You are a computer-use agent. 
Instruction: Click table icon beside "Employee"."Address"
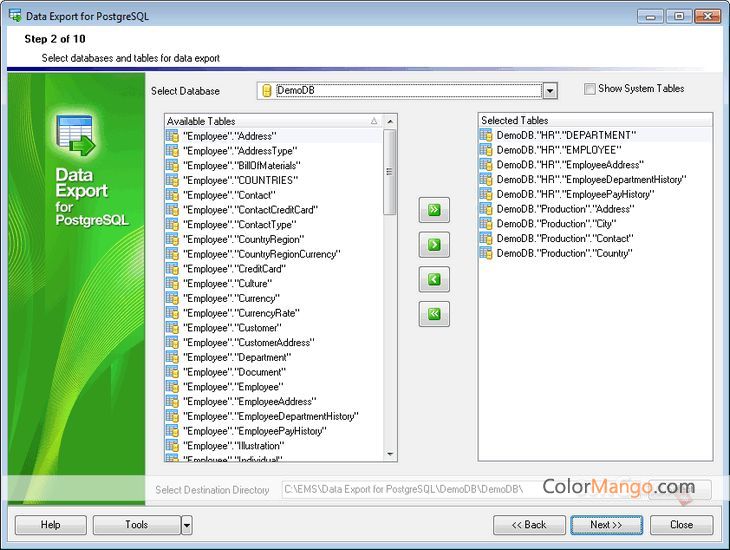coord(172,136)
